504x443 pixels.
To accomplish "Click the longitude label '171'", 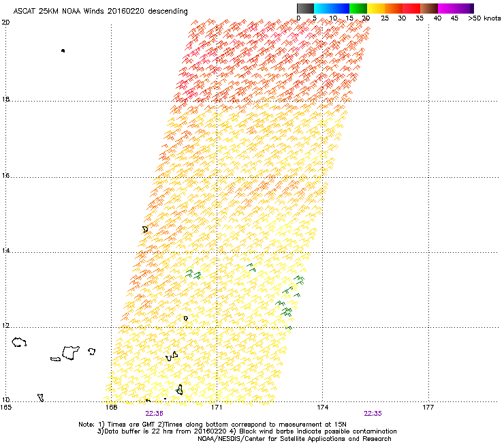I will (x=217, y=408).
